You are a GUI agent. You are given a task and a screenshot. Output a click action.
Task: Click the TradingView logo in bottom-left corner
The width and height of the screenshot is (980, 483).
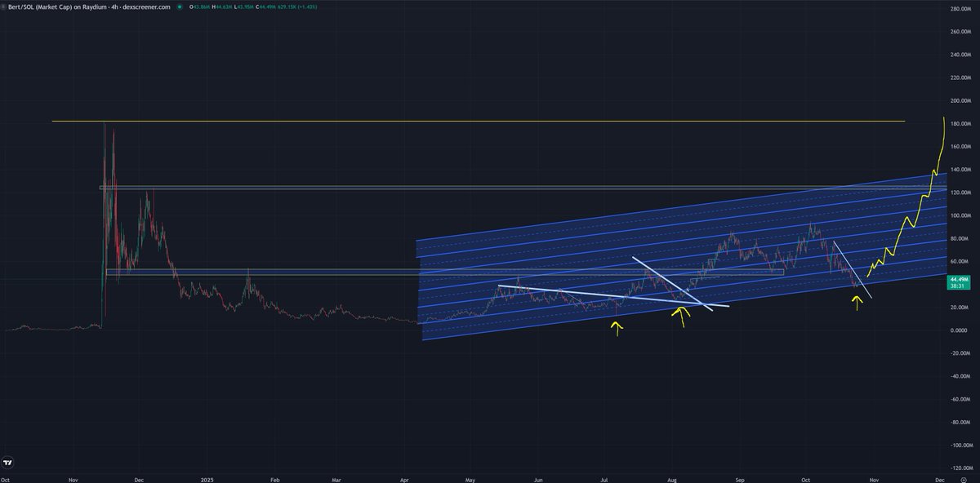coord(8,463)
